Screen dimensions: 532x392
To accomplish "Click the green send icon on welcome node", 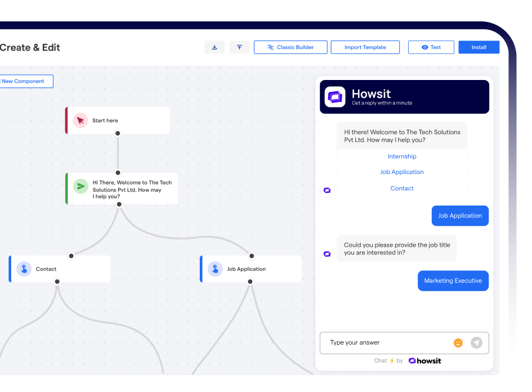I will pyautogui.click(x=81, y=186).
